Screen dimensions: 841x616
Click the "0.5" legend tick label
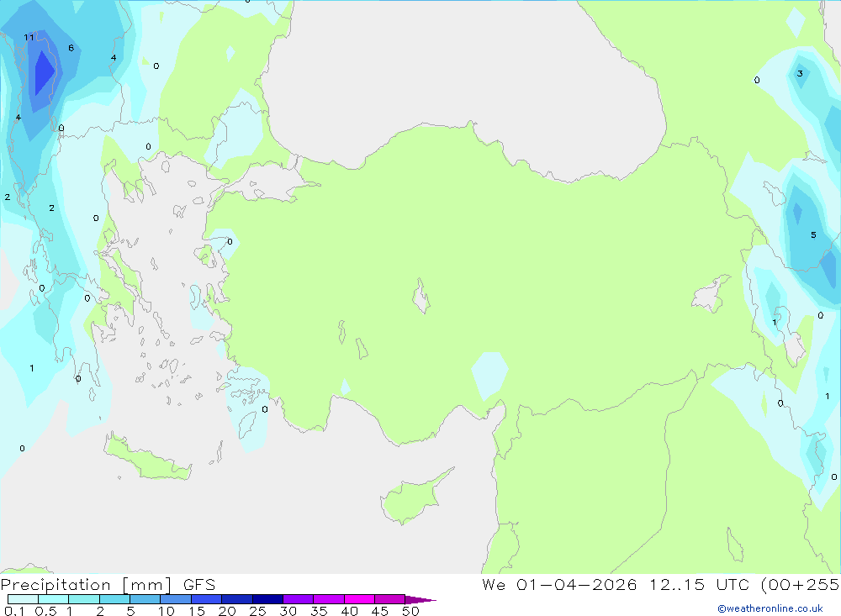(45, 611)
